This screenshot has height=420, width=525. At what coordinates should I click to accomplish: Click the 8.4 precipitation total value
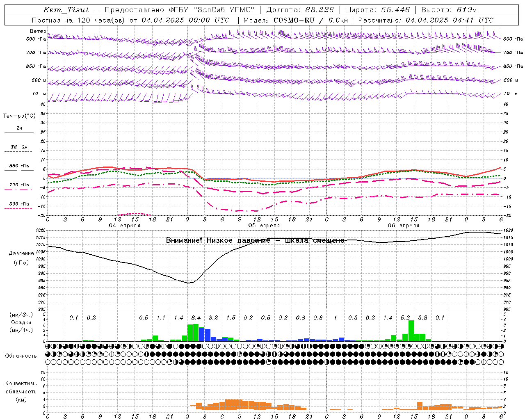click(196, 318)
